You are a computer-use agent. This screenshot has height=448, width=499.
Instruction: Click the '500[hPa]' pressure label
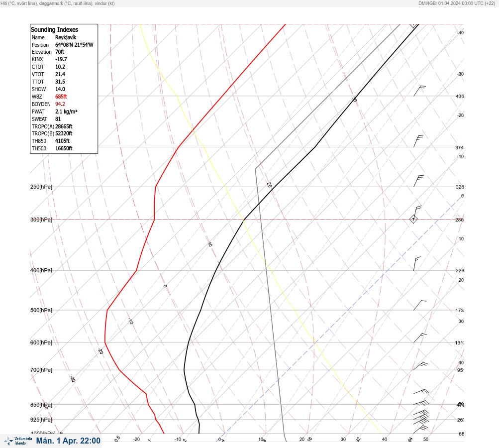(x=41, y=310)
